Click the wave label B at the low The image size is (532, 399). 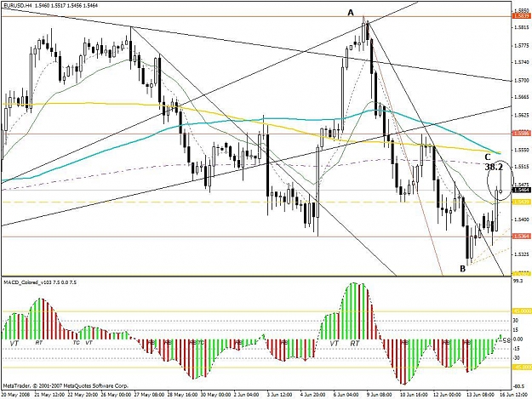click(x=463, y=269)
